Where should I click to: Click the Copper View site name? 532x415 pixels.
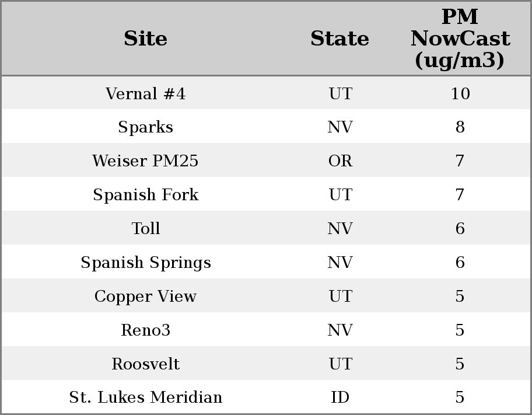pos(145,297)
